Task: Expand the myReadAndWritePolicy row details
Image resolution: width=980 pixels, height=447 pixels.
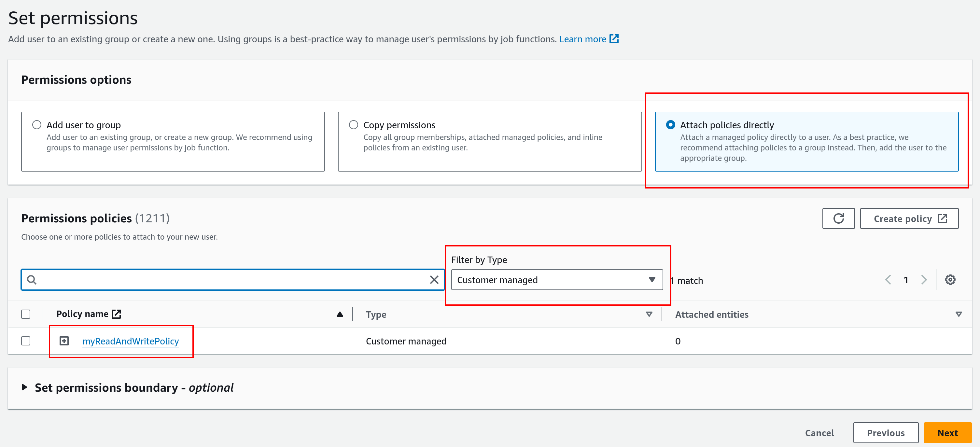Action: point(64,341)
